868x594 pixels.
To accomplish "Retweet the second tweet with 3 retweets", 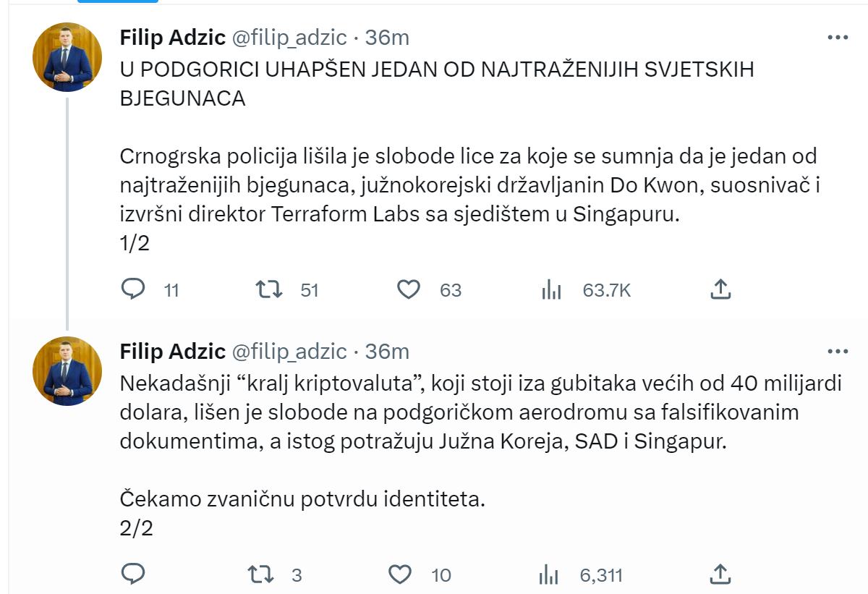I will (260, 574).
